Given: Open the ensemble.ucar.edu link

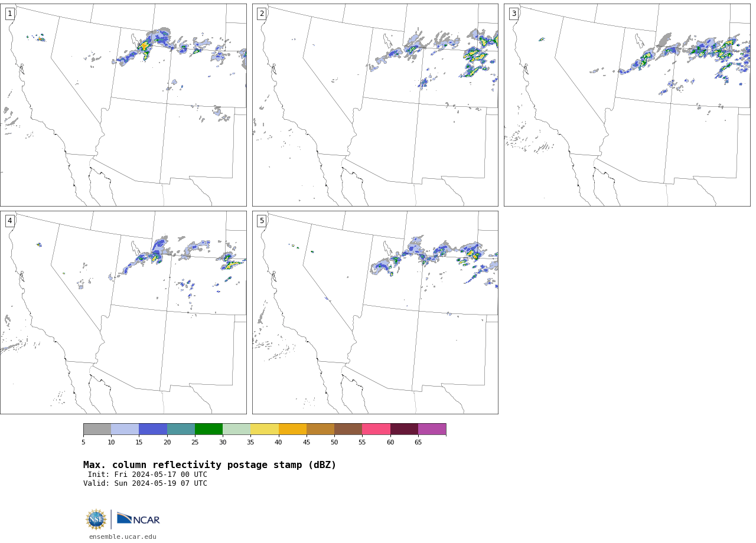Looking at the screenshot, I should [123, 537].
